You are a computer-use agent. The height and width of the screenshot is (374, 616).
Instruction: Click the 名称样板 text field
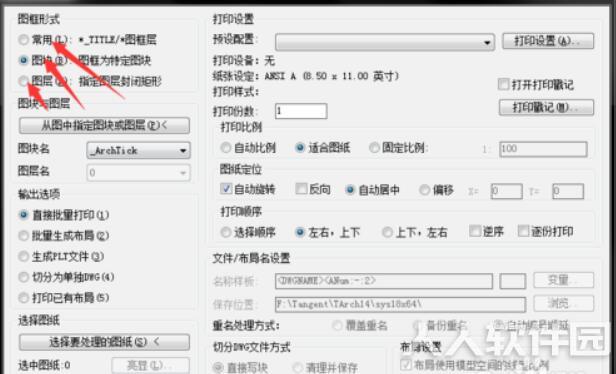click(384, 281)
